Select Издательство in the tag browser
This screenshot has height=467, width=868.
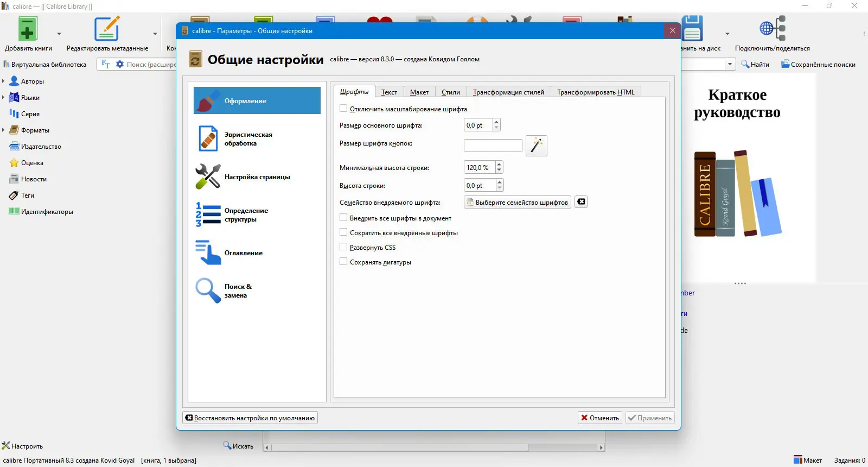[x=35, y=147]
